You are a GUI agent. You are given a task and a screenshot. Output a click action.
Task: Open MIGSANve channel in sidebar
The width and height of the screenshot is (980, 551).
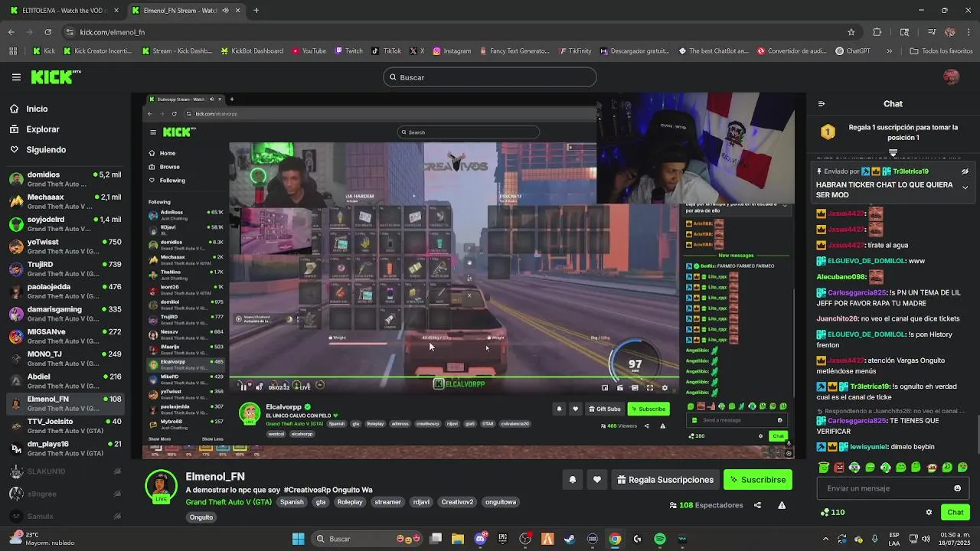[65, 336]
